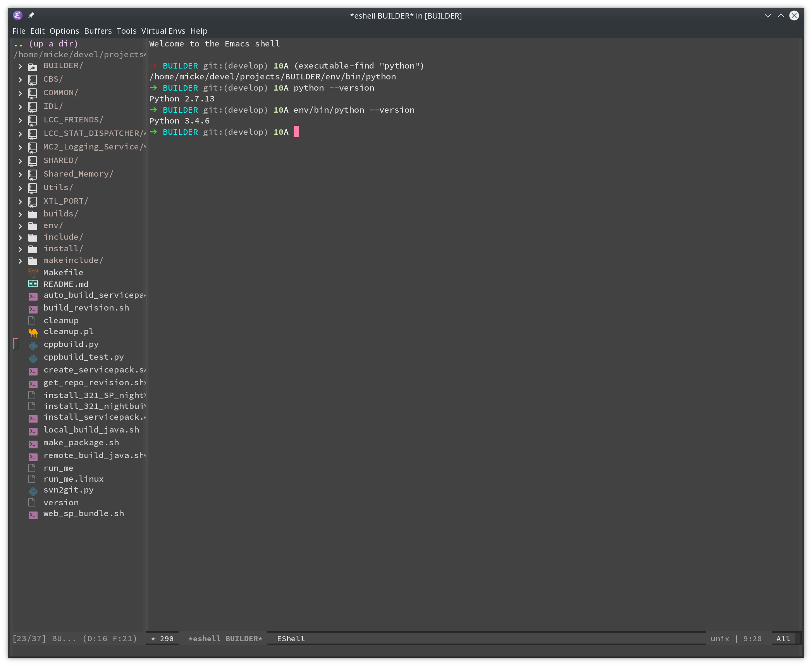Click the terminal icon beside web_sp_bundle.sh
Screen dimensions: 812x666
33,515
